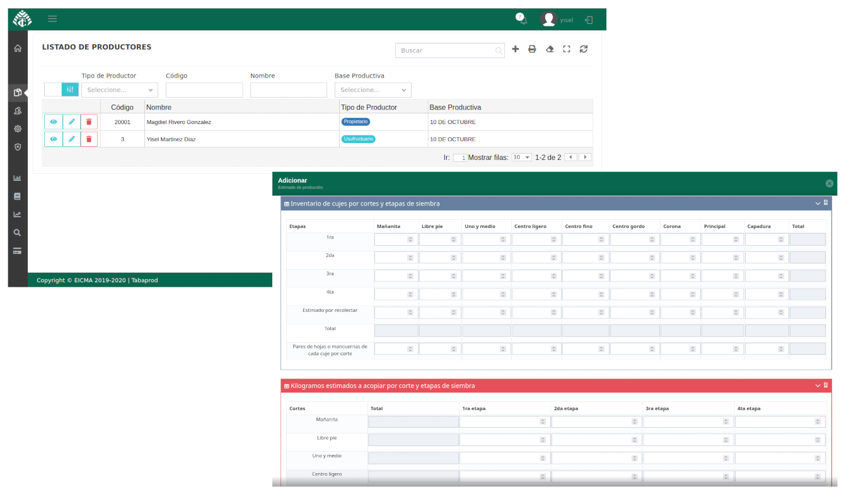Delete Magdiel Rivero Gonzalez row

(x=89, y=122)
